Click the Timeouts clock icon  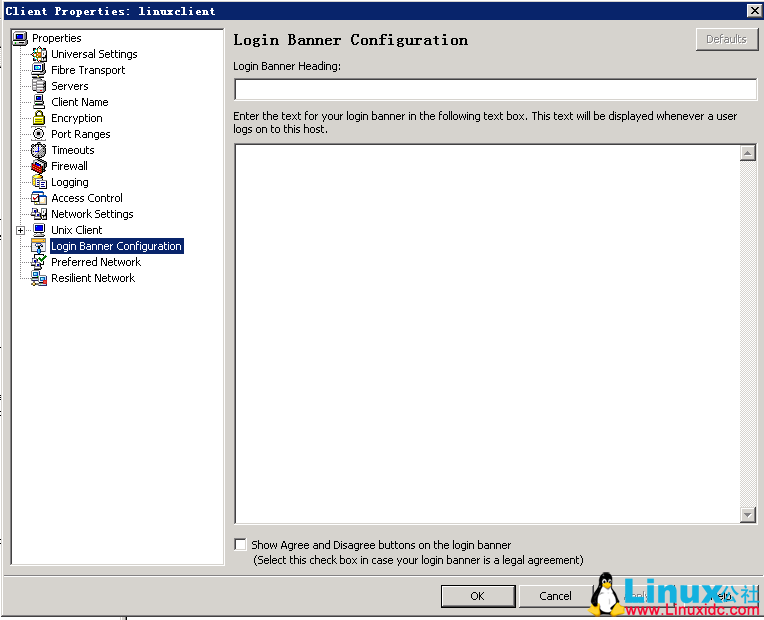[x=39, y=150]
